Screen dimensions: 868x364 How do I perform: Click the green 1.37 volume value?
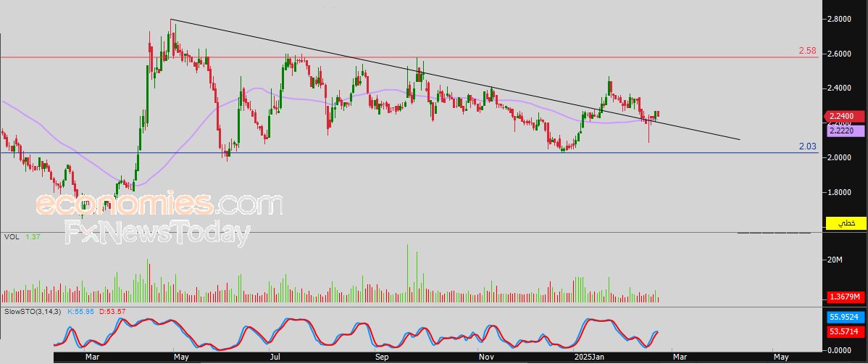(x=32, y=237)
